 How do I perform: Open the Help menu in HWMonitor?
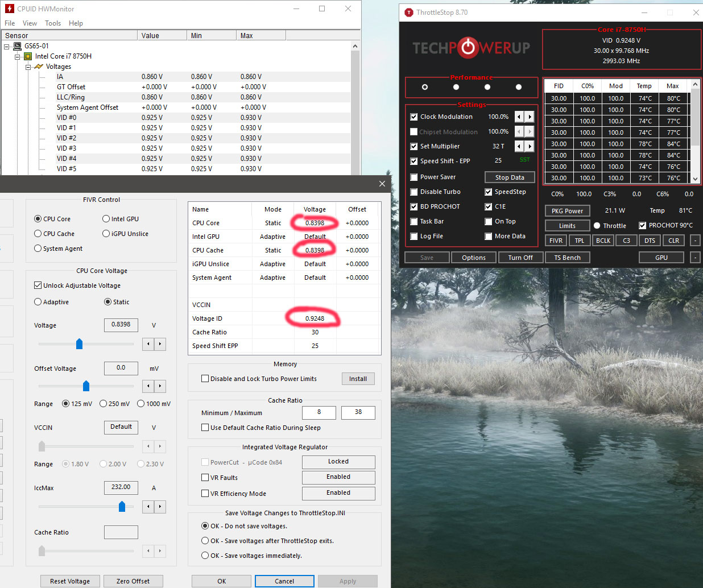point(76,23)
